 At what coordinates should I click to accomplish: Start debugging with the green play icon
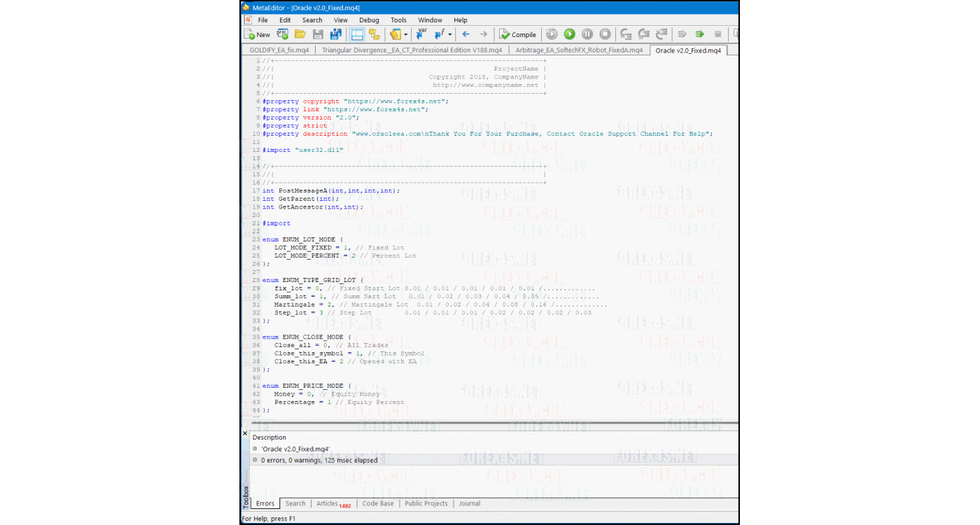click(570, 34)
